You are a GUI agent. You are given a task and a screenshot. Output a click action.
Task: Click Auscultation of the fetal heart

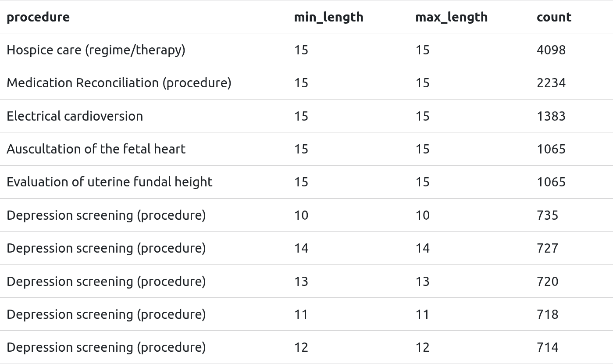click(x=96, y=149)
